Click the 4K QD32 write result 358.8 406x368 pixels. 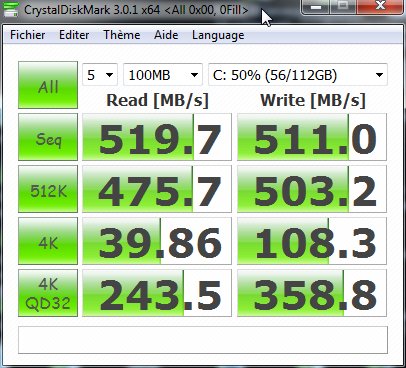click(312, 293)
